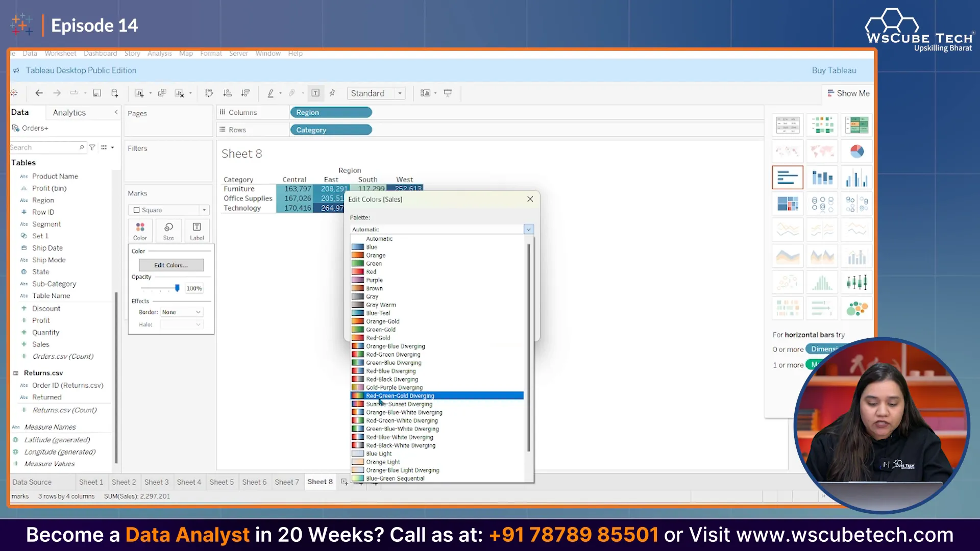
Task: Select the text table thumbnail in Show Me
Action: (788, 125)
